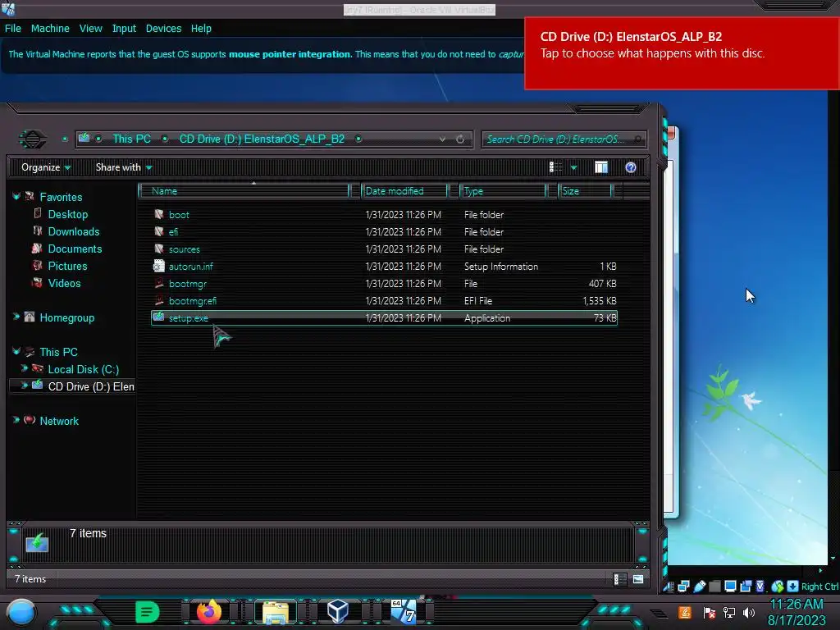The image size is (840, 630).
Task: Click the taskbar clock and date
Action: pos(797,612)
